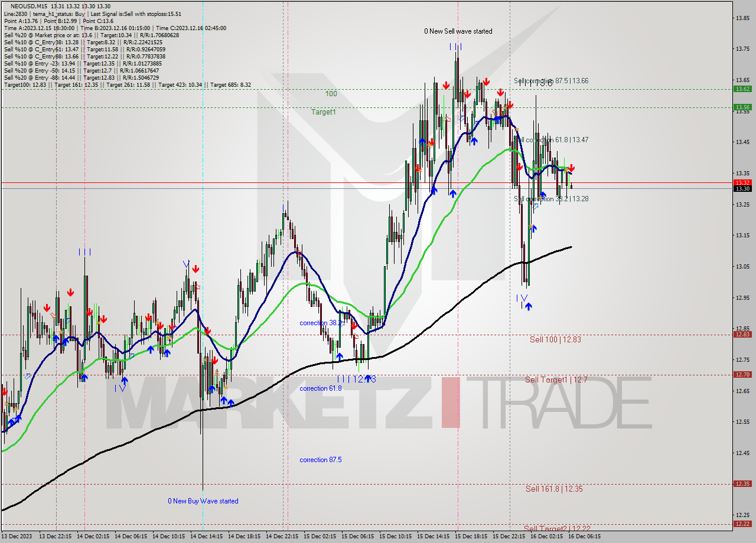Click the blue arrow under the 12.95 'I V' label
The width and height of the screenshot is (756, 543).
pyautogui.click(x=528, y=306)
